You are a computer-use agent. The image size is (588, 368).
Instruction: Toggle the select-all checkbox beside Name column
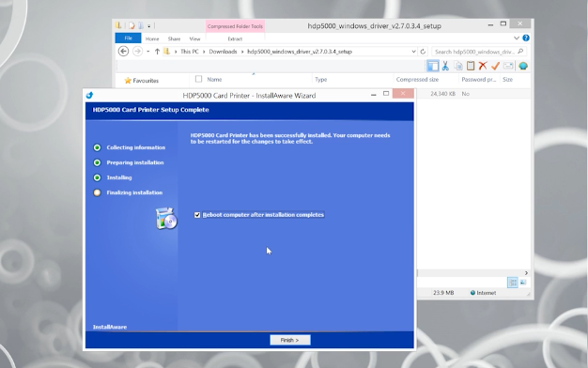click(199, 79)
